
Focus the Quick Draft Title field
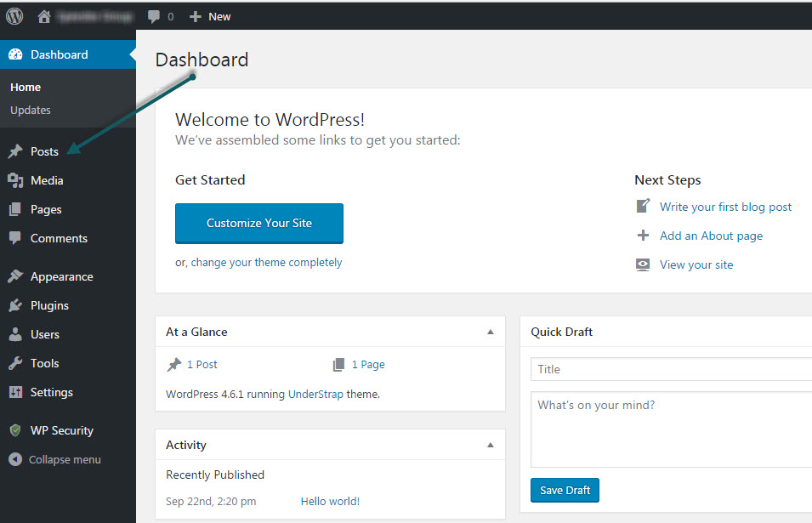(x=671, y=369)
